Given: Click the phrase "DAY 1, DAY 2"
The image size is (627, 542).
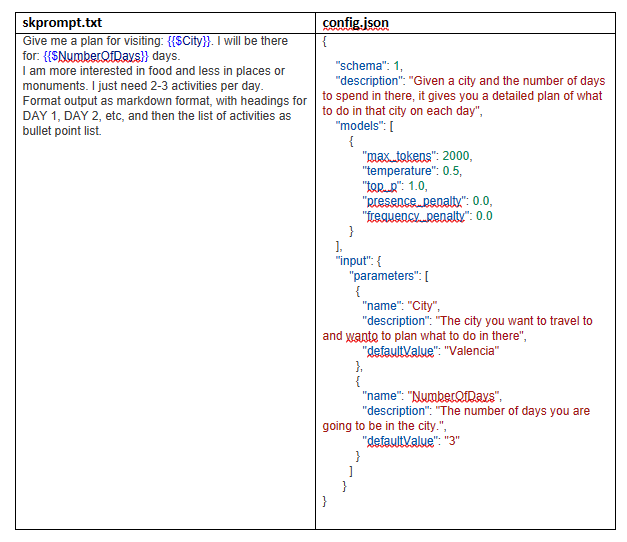Looking at the screenshot, I should pyautogui.click(x=61, y=116).
